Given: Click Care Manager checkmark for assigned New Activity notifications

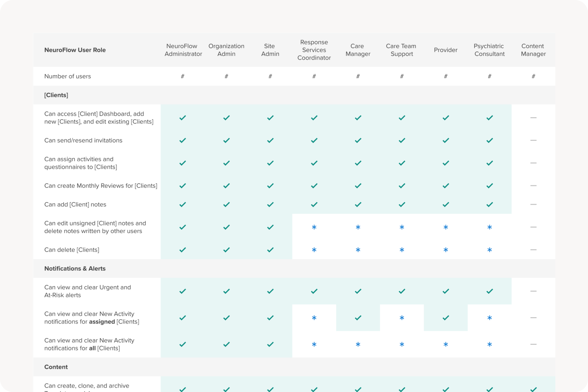Looking at the screenshot, I should click(358, 318).
